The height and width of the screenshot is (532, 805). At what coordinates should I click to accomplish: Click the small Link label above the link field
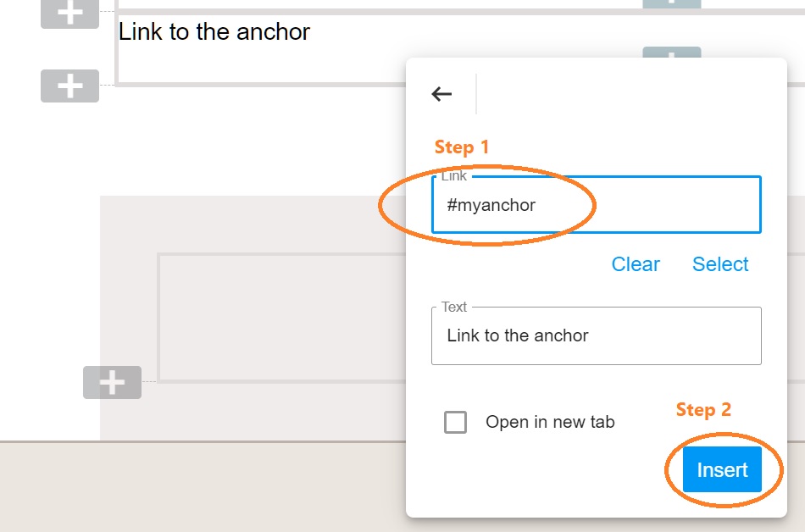pos(454,176)
